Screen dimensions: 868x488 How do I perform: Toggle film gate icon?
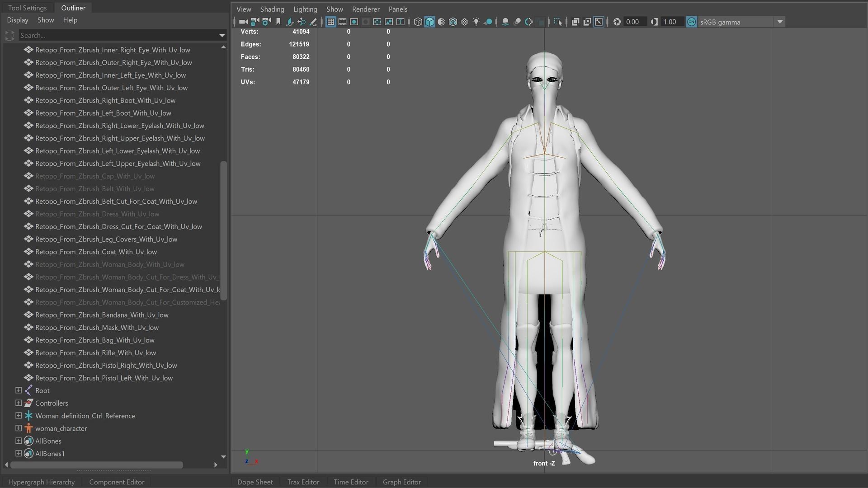coord(342,22)
